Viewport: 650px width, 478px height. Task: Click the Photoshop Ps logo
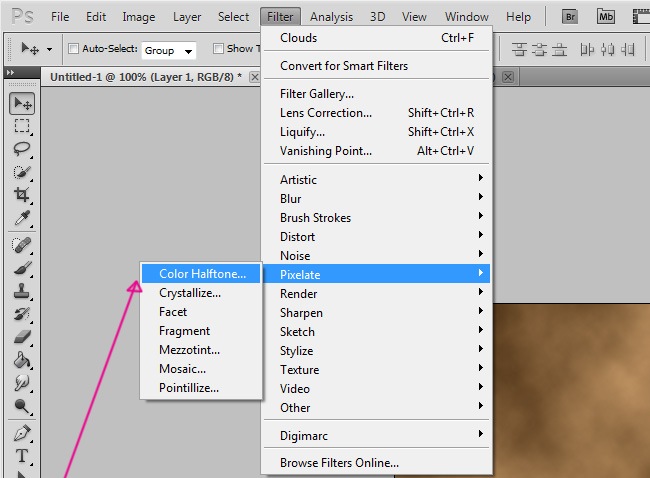pyautogui.click(x=22, y=17)
